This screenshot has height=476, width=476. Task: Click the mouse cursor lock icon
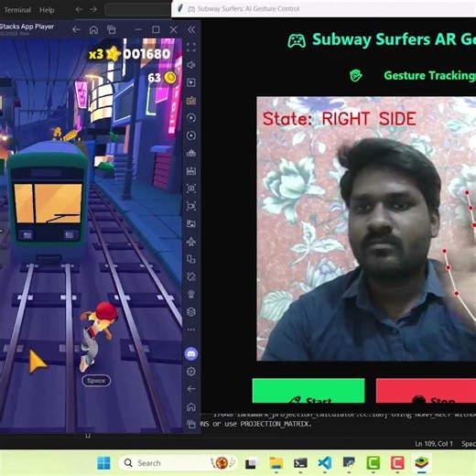pos(191,82)
